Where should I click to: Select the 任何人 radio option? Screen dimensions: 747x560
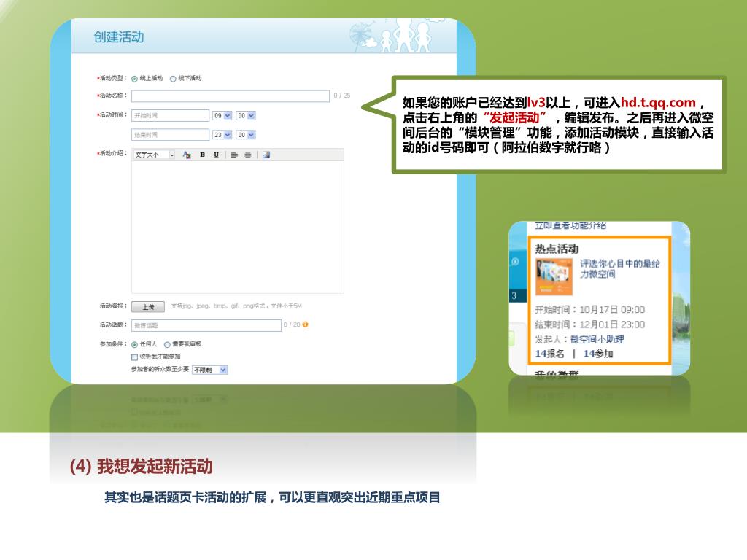[135, 345]
